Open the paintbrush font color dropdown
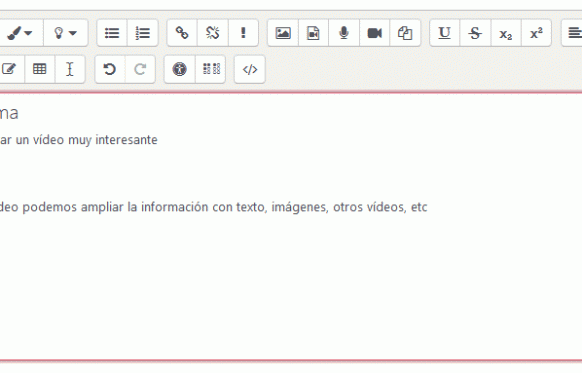The width and height of the screenshot is (582, 373). [x=20, y=33]
